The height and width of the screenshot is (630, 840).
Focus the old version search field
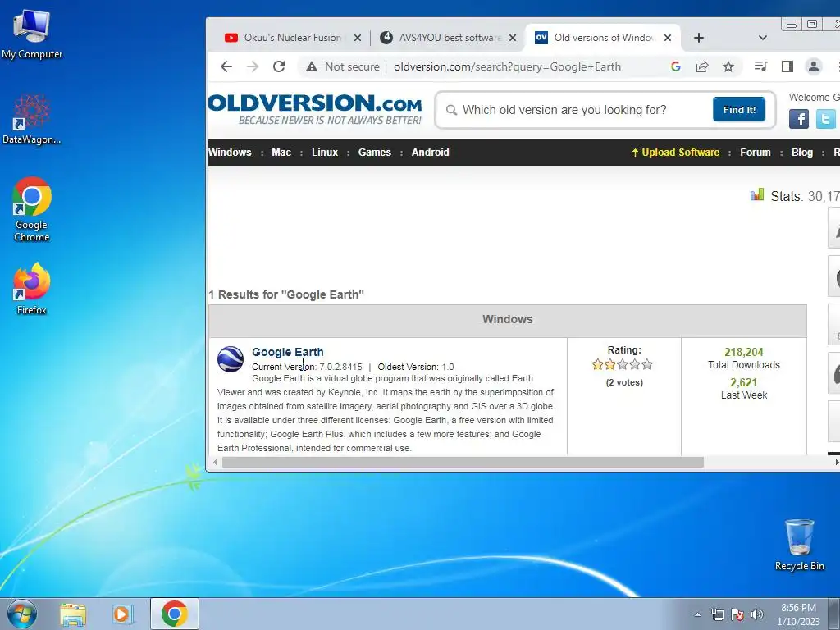point(582,110)
